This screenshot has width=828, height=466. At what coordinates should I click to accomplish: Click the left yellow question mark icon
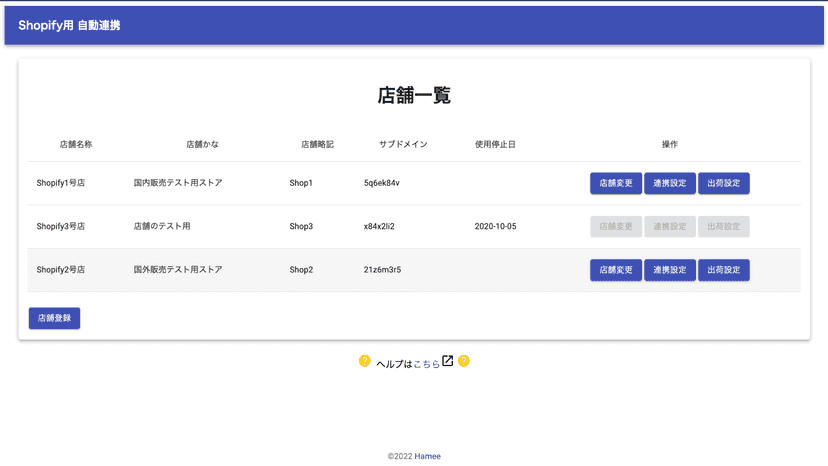(364, 361)
